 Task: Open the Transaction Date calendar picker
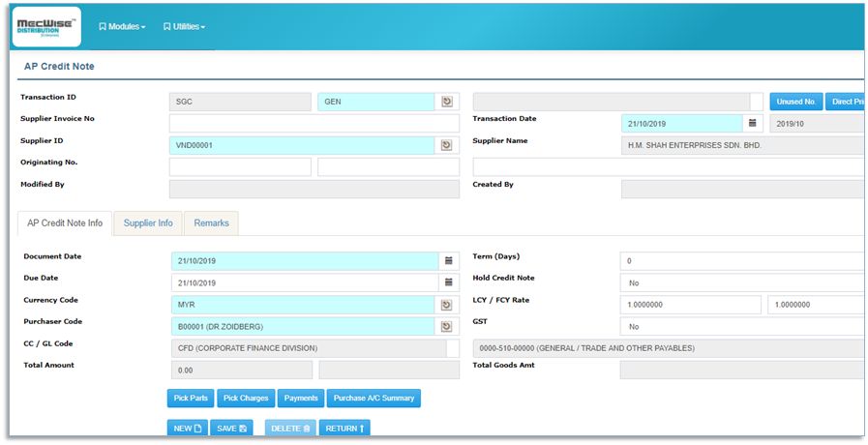752,124
